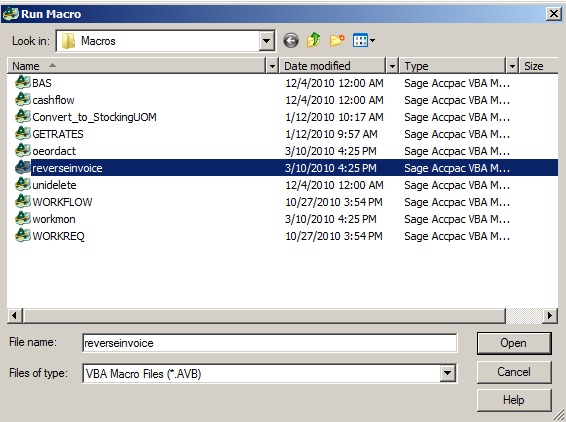Select the GETRATES macro icon

tap(22, 134)
